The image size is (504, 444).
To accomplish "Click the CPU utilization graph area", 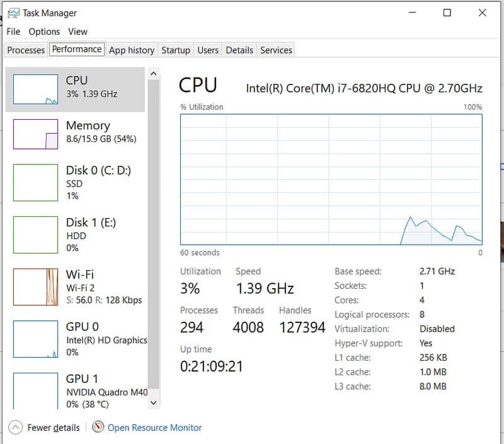I will point(331,179).
